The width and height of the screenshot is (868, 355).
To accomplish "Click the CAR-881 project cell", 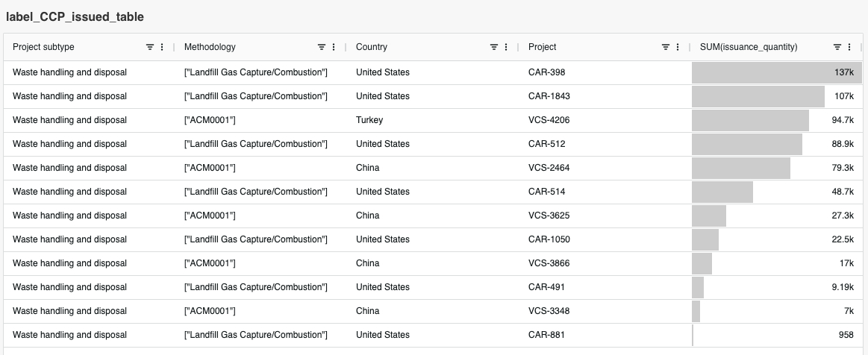I will [x=546, y=335].
